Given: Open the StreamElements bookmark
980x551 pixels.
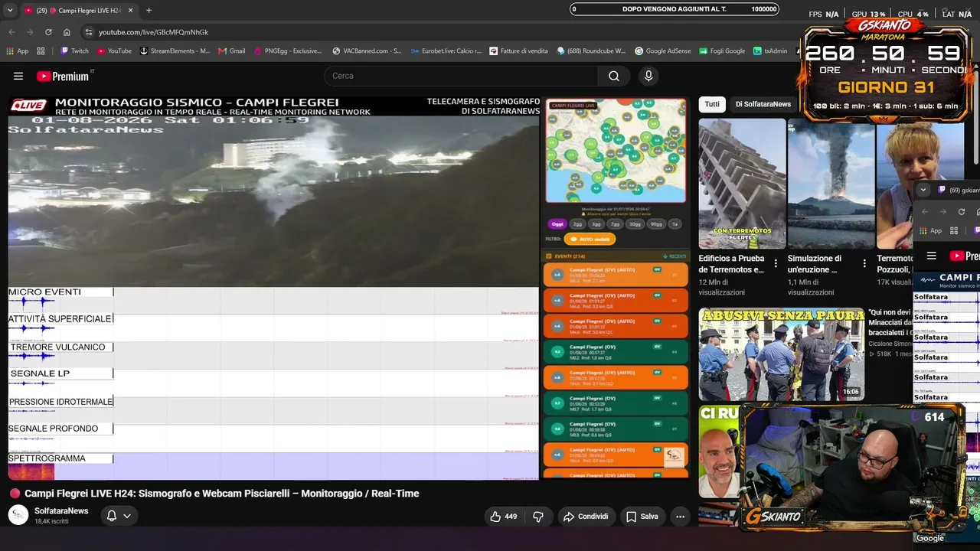Looking at the screenshot, I should [174, 51].
